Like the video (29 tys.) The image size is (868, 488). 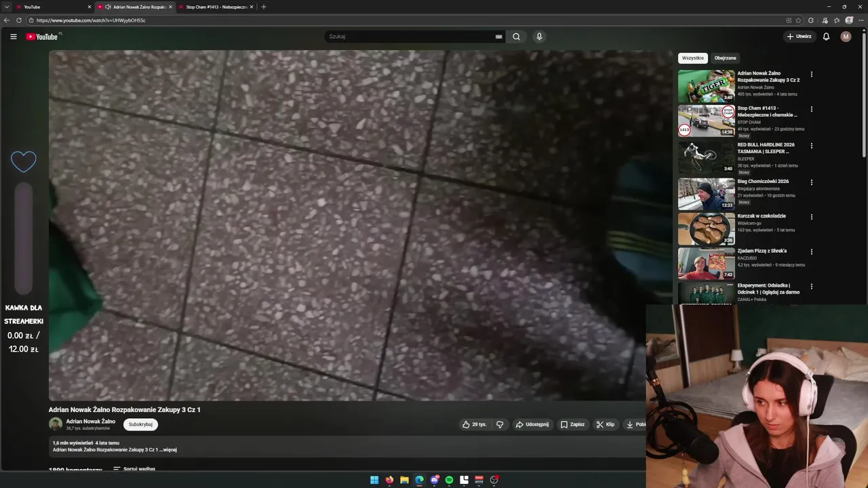click(x=475, y=424)
